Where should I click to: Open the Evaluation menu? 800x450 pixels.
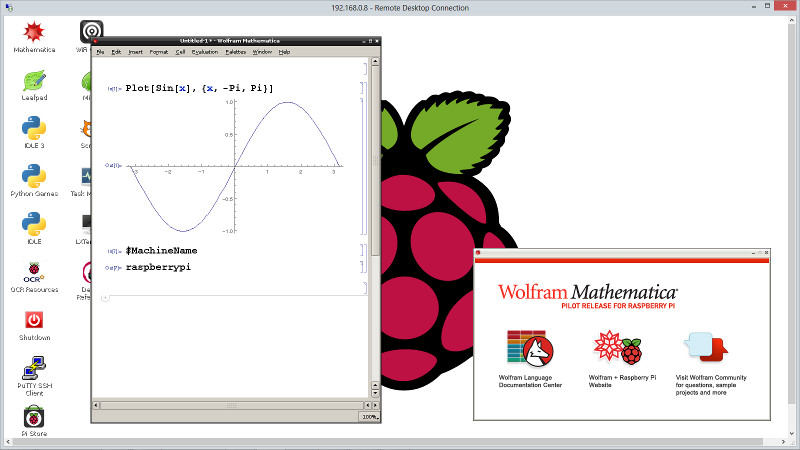[203, 51]
